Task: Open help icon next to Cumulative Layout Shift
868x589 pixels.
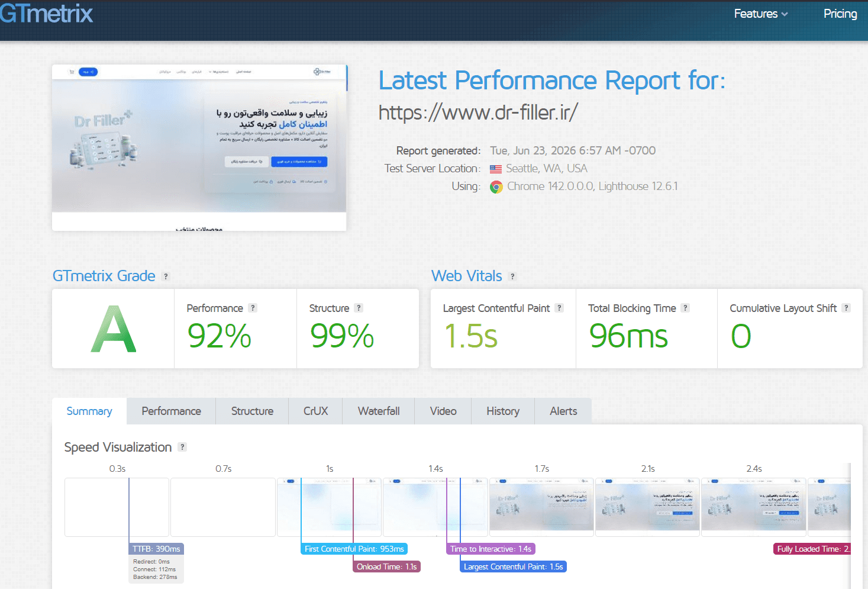Action: point(846,308)
